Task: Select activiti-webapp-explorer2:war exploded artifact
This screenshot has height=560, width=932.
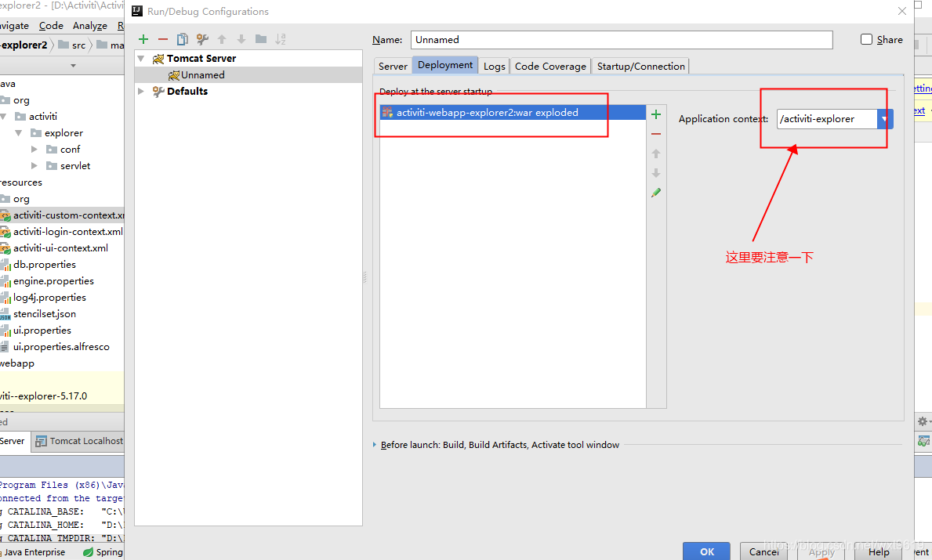Action: [x=513, y=112]
